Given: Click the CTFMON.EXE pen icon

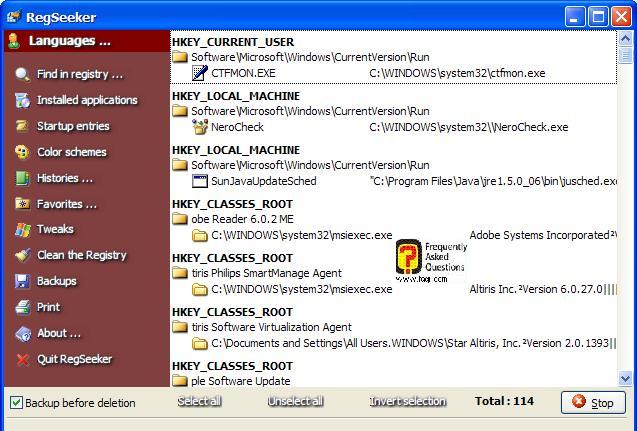Looking at the screenshot, I should pyautogui.click(x=199, y=73).
